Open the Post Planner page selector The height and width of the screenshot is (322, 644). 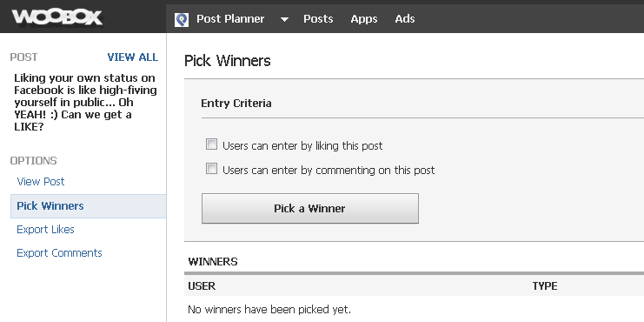click(x=230, y=19)
